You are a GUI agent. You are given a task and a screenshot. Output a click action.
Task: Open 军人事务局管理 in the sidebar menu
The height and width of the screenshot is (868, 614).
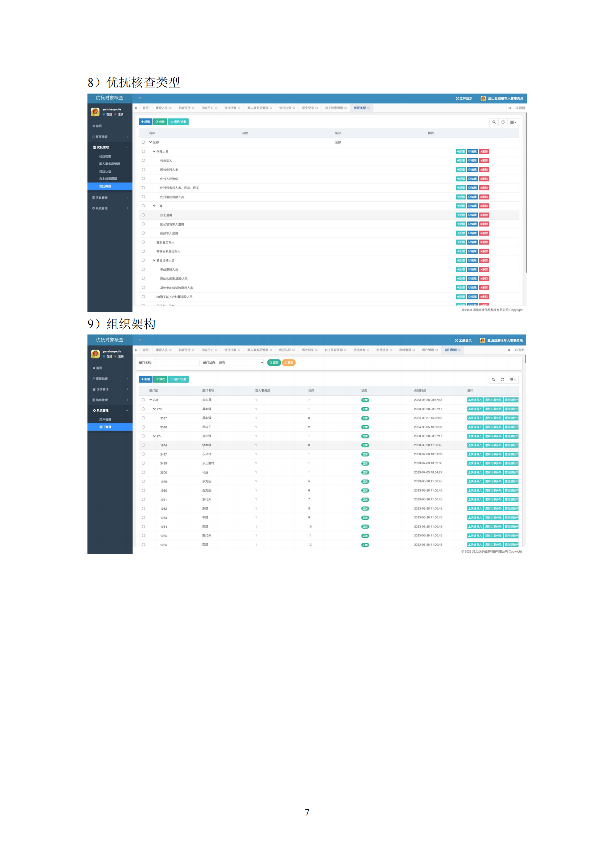coord(110,164)
